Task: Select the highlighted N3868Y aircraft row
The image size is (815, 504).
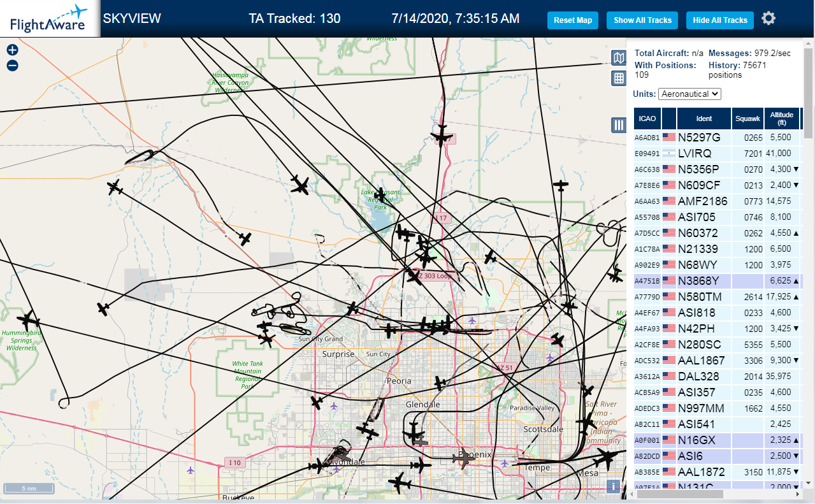Action: pos(718,280)
